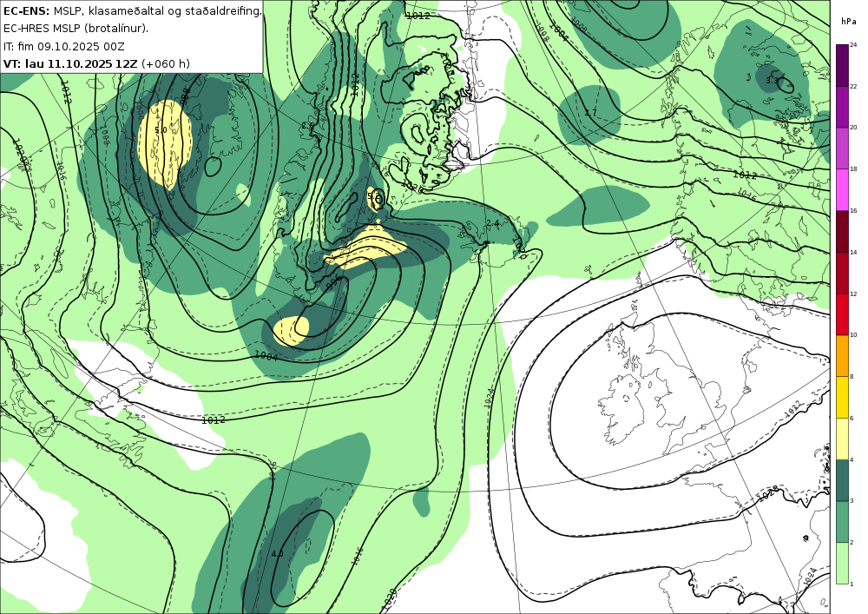
Task: Click the purple 20–22 hPa colorbar segment
Action: click(x=842, y=107)
